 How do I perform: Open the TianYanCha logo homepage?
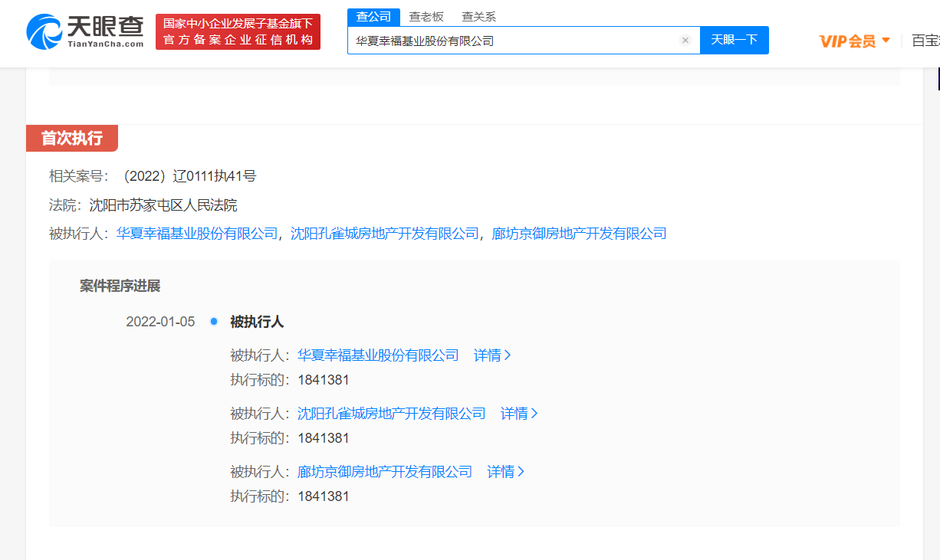[x=85, y=31]
